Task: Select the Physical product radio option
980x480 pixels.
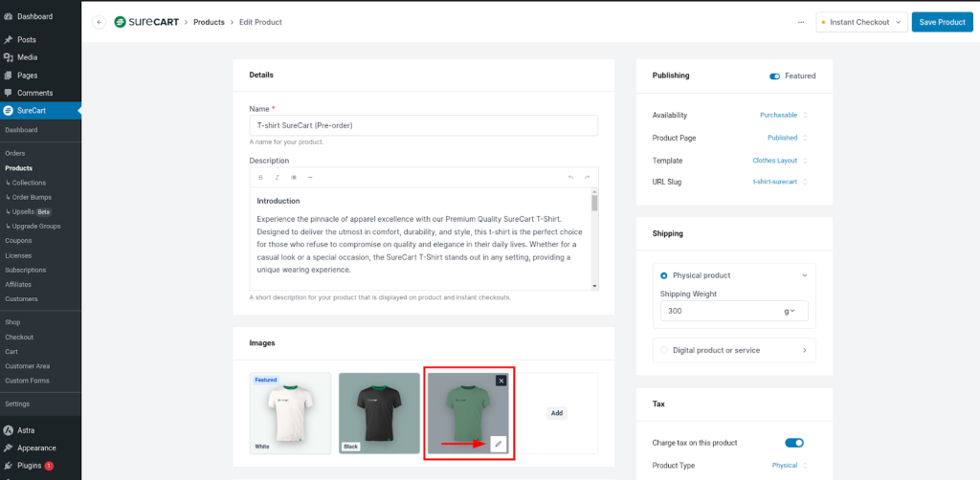Action: coord(664,275)
